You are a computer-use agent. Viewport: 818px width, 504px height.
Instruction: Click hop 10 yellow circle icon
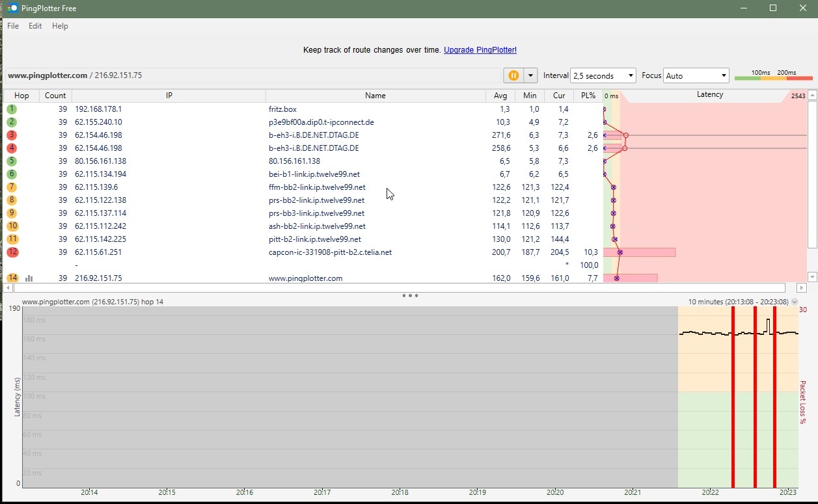pyautogui.click(x=12, y=226)
